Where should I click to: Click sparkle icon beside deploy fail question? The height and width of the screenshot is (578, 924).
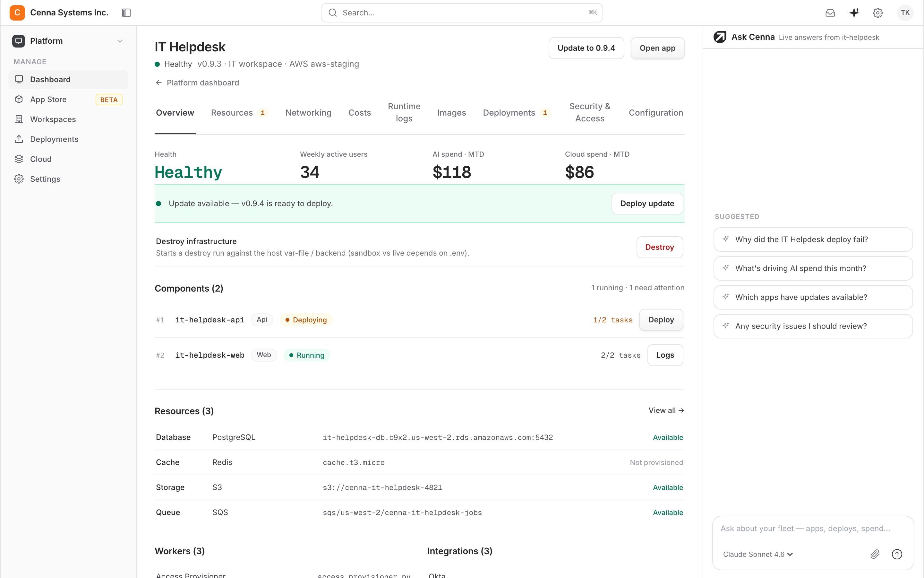point(725,239)
